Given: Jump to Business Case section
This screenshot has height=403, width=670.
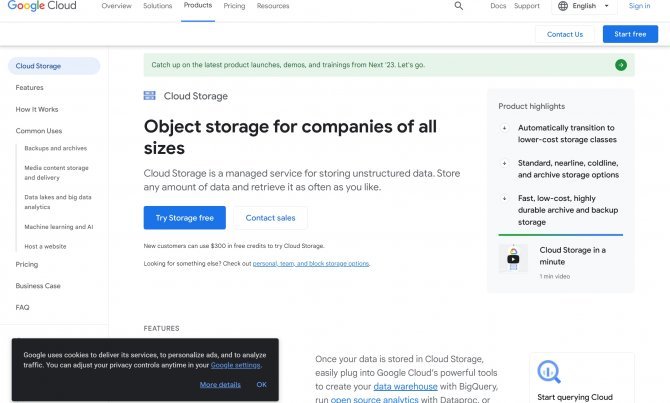Looking at the screenshot, I should (x=38, y=286).
